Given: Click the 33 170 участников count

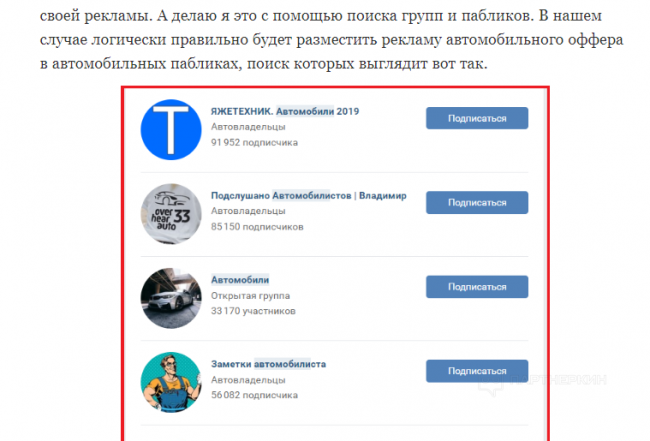Looking at the screenshot, I should pyautogui.click(x=253, y=311).
